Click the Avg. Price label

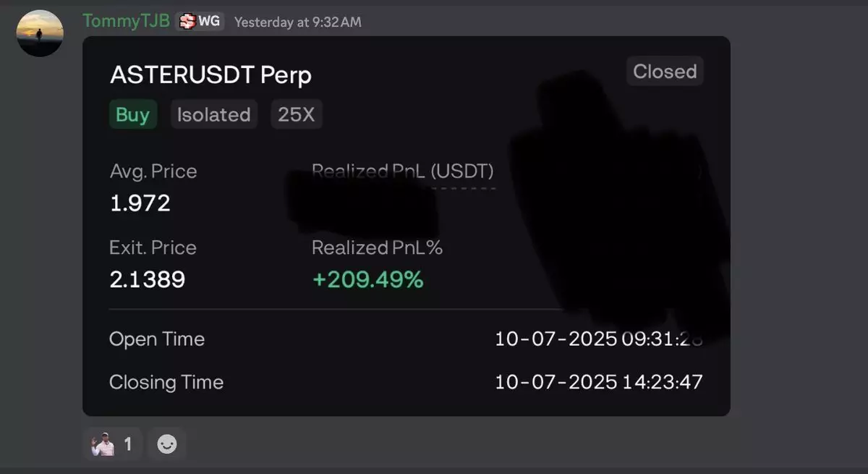click(x=153, y=172)
